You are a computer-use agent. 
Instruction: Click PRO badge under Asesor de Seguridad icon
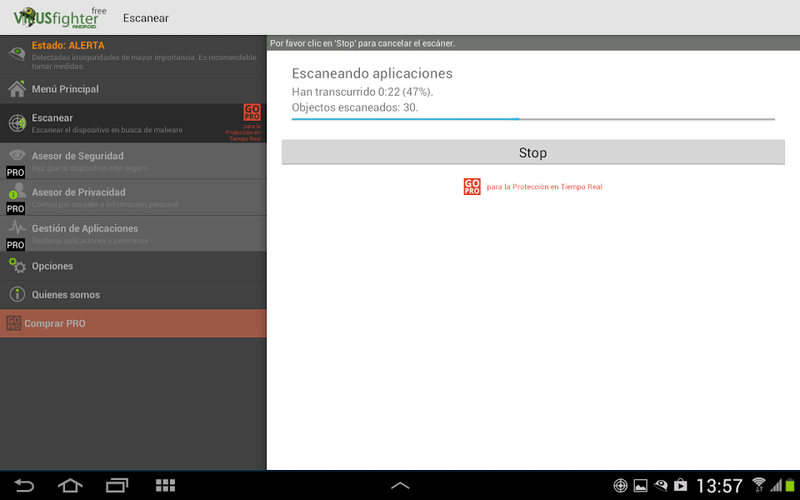[15, 172]
